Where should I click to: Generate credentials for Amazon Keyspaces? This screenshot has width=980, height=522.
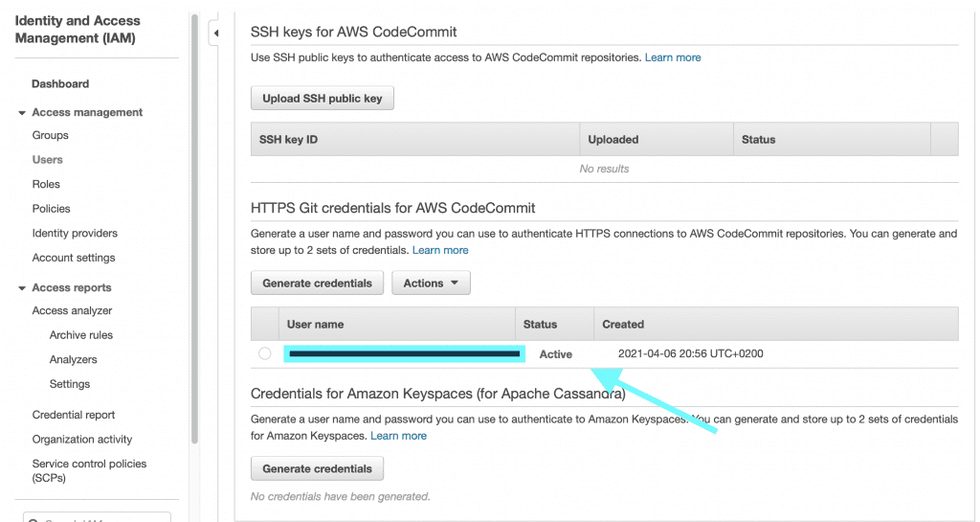pos(317,468)
